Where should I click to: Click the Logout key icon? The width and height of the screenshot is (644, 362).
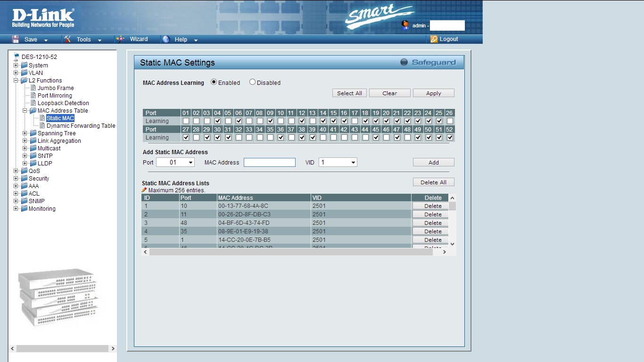click(434, 39)
